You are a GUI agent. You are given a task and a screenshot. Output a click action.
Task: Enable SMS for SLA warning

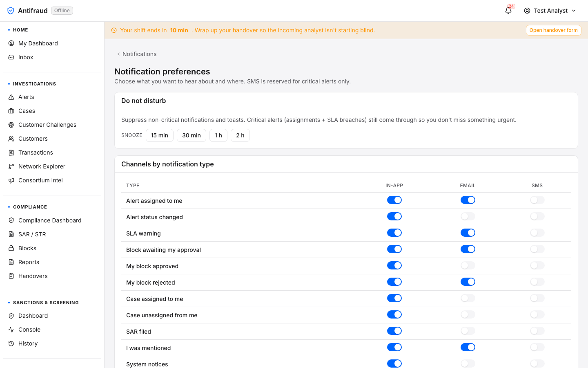pyautogui.click(x=537, y=233)
